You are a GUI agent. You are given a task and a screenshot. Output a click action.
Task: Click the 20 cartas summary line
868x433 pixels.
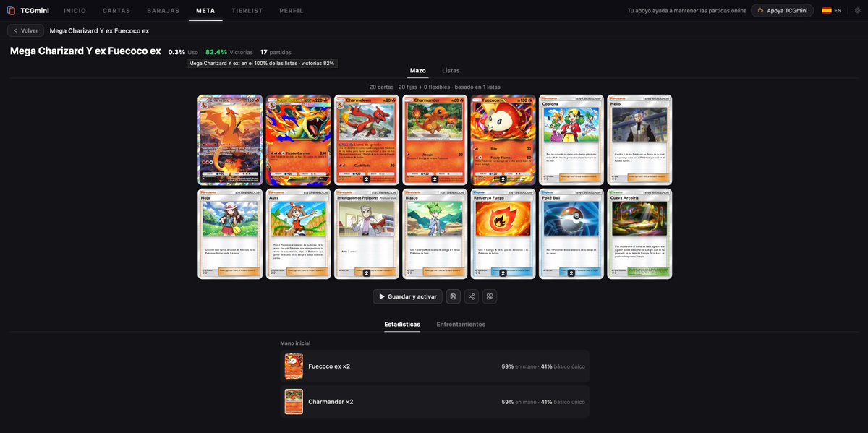435,87
